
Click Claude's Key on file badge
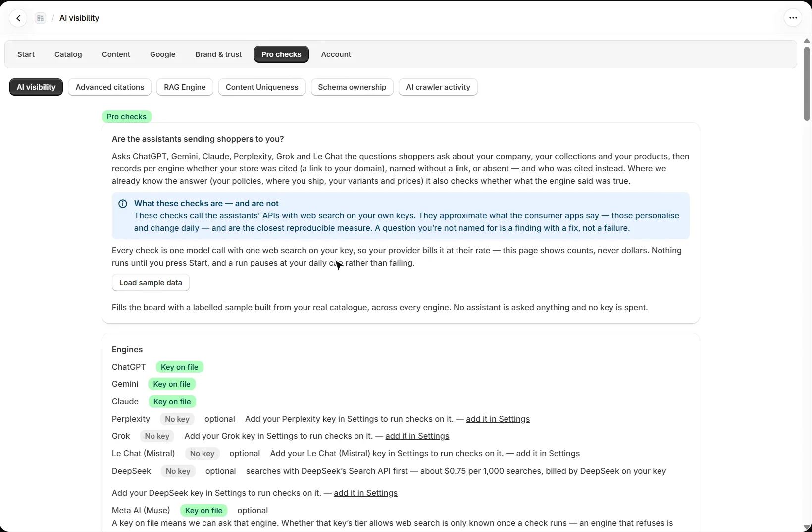pyautogui.click(x=172, y=402)
